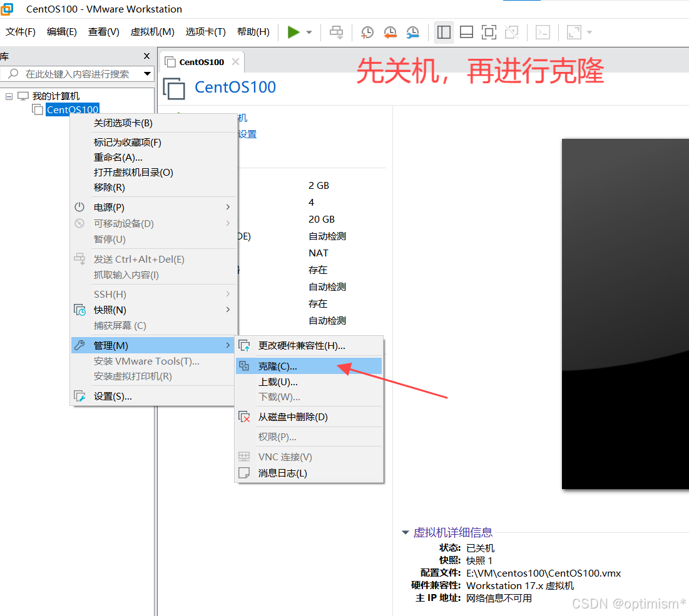Click the wrench icon beside 管理(M)

[79, 345]
